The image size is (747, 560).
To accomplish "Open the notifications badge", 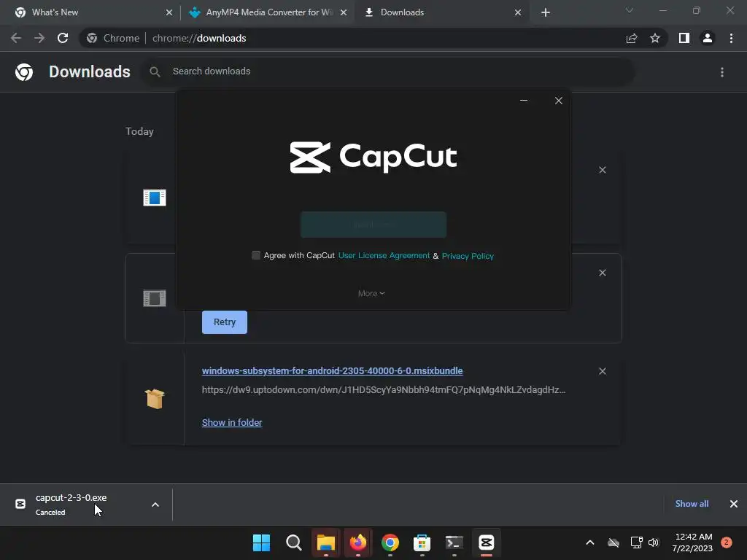I will click(x=727, y=542).
